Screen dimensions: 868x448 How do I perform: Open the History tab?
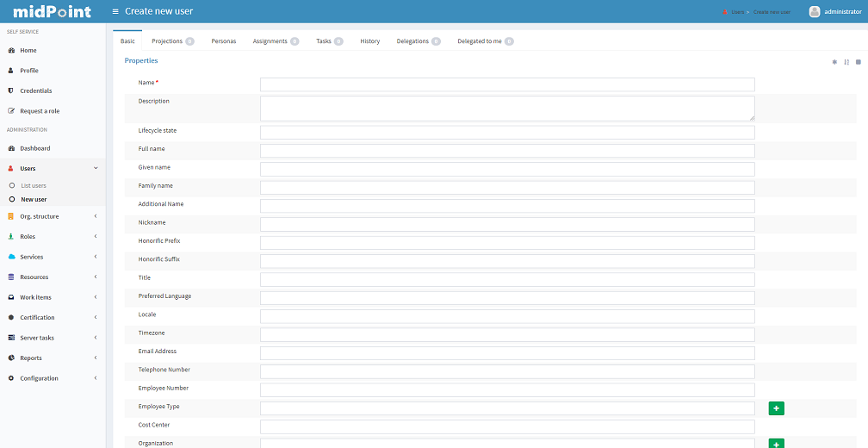pyautogui.click(x=369, y=41)
